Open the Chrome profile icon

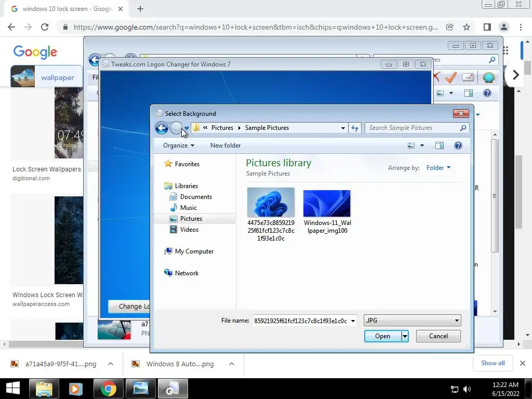click(x=504, y=27)
